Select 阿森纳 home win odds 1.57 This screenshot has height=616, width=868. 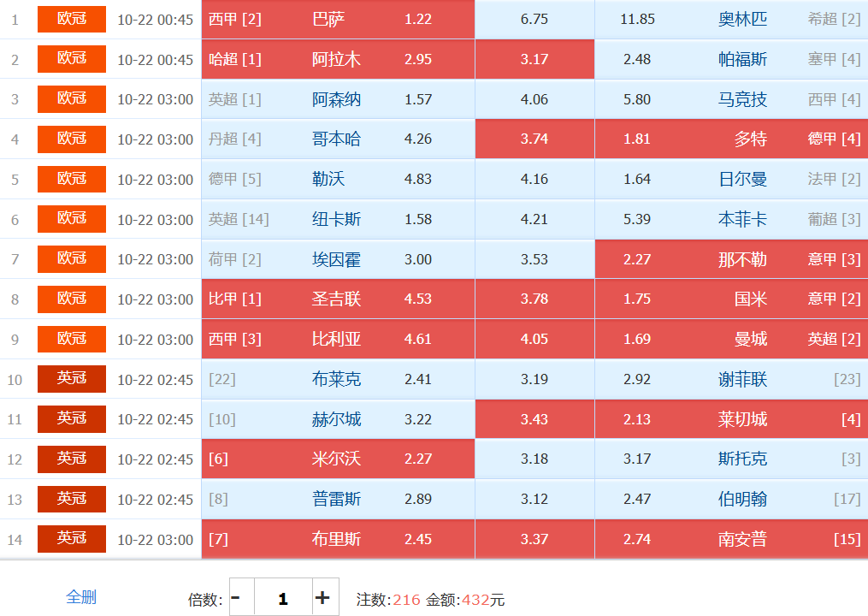tap(338, 99)
